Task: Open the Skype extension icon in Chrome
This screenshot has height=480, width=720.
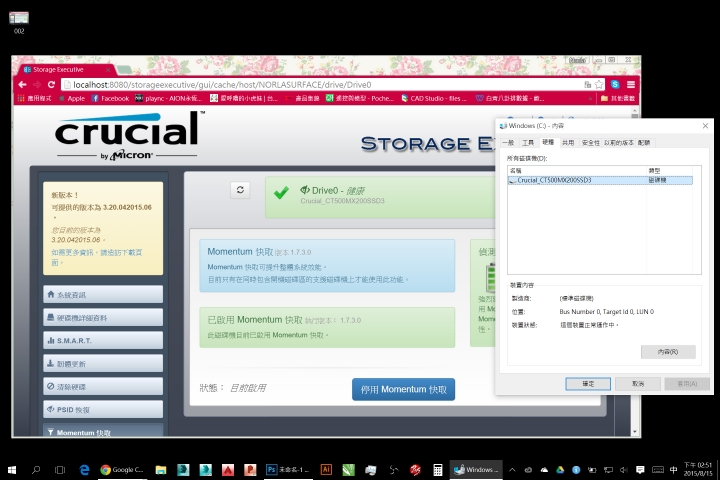Action: click(615, 85)
